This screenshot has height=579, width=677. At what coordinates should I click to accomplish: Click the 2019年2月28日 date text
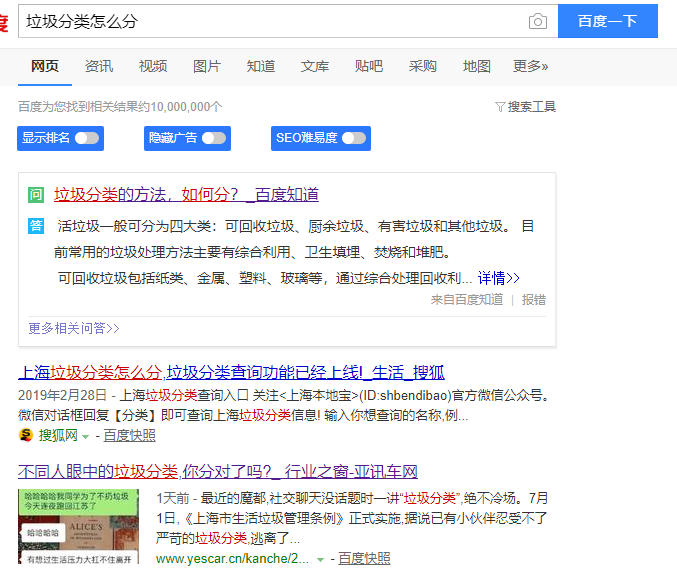[63, 395]
